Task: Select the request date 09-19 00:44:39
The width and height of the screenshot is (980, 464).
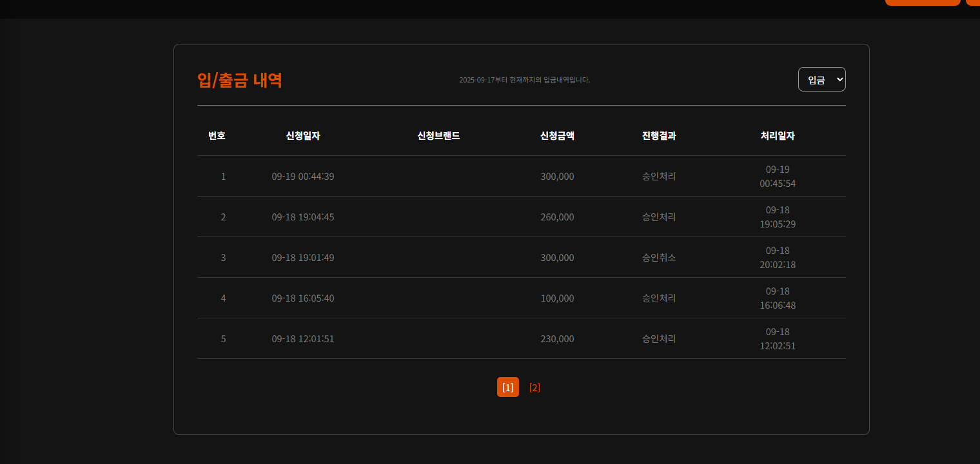Action: click(303, 177)
